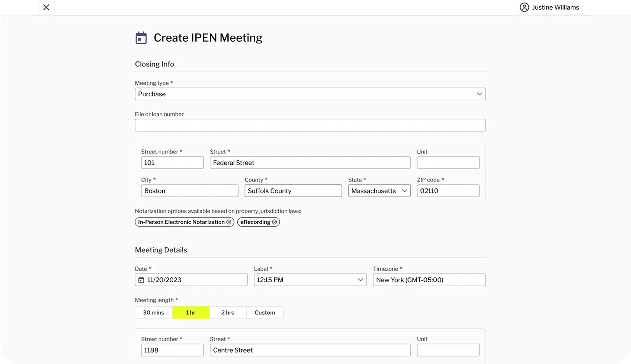Click the In-Person Electronic Notarization chip

point(184,222)
